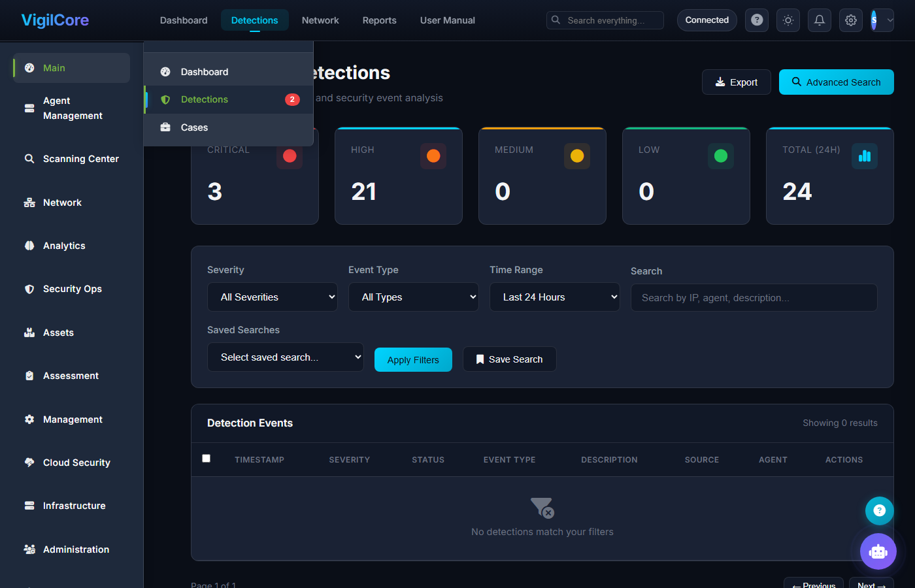Open the purple chatbot assistant button
This screenshot has width=915, height=588.
click(878, 551)
